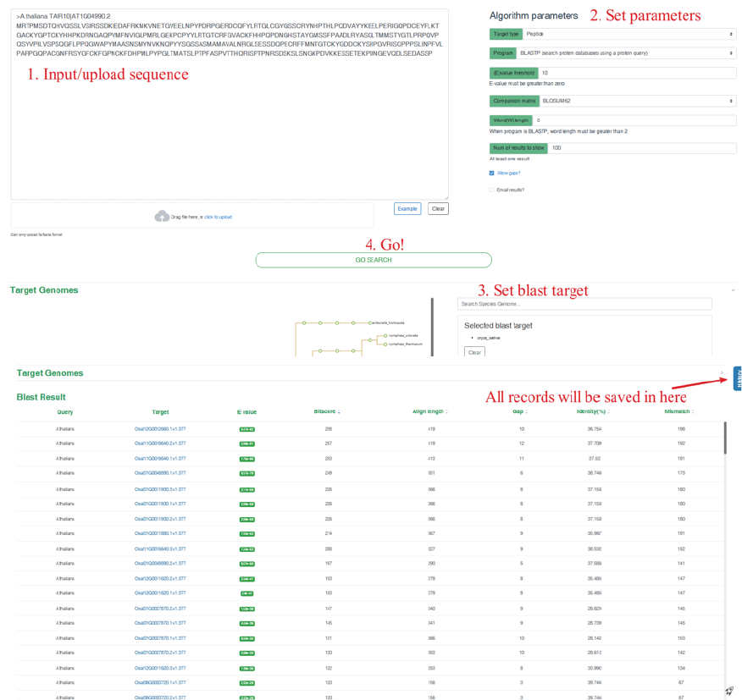Open the History side tab
This screenshot has width=742, height=700.
pyautogui.click(x=737, y=378)
